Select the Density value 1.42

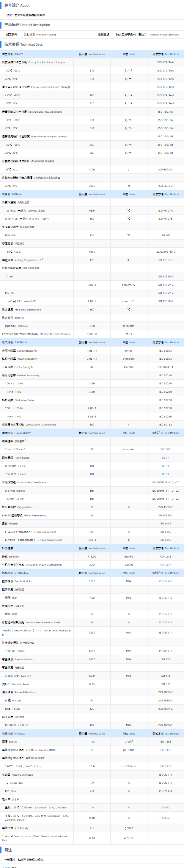click(92, 742)
